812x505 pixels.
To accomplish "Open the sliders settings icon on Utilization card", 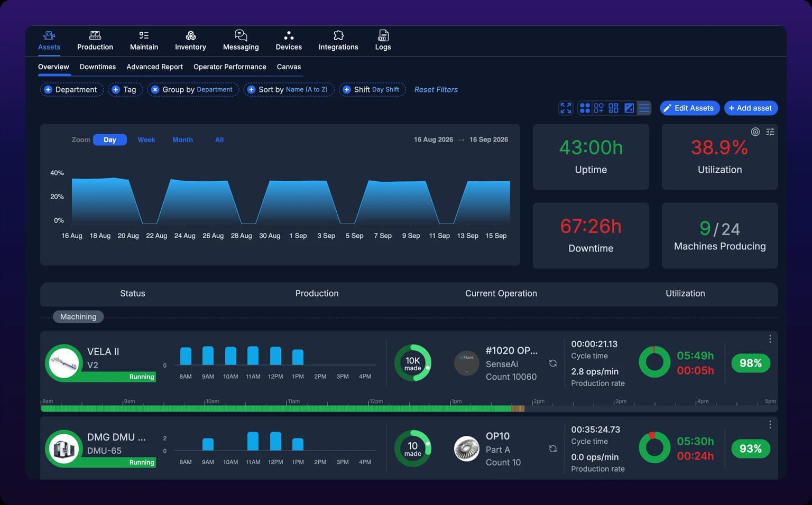I will click(770, 132).
